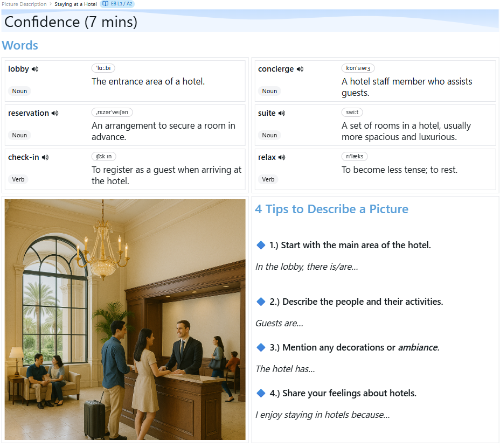Play pronunciation audio for 'check-in'
The height and width of the screenshot is (448, 500).
(45, 157)
